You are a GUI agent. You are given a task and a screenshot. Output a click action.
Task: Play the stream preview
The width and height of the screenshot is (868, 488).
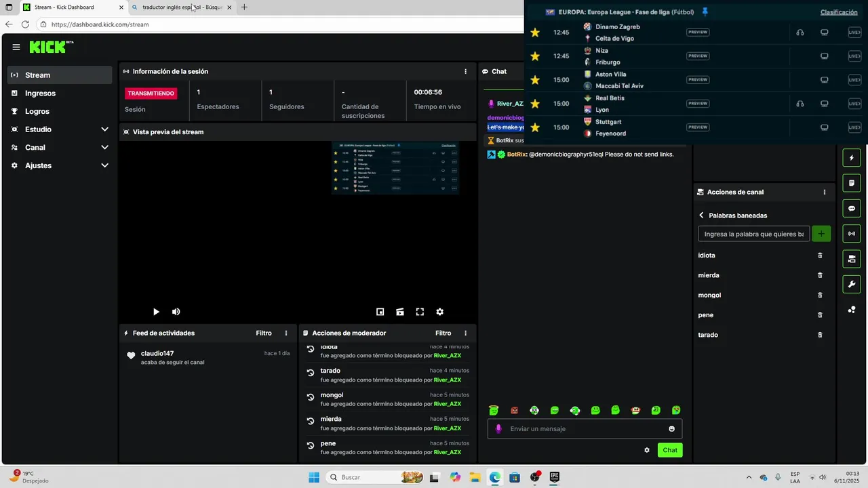click(x=156, y=312)
